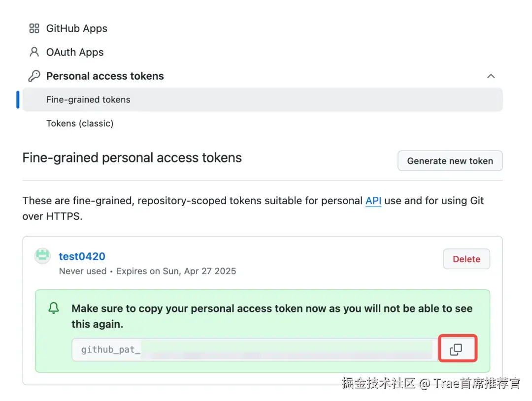Copy the personal access token with the clipboard icon

(457, 349)
